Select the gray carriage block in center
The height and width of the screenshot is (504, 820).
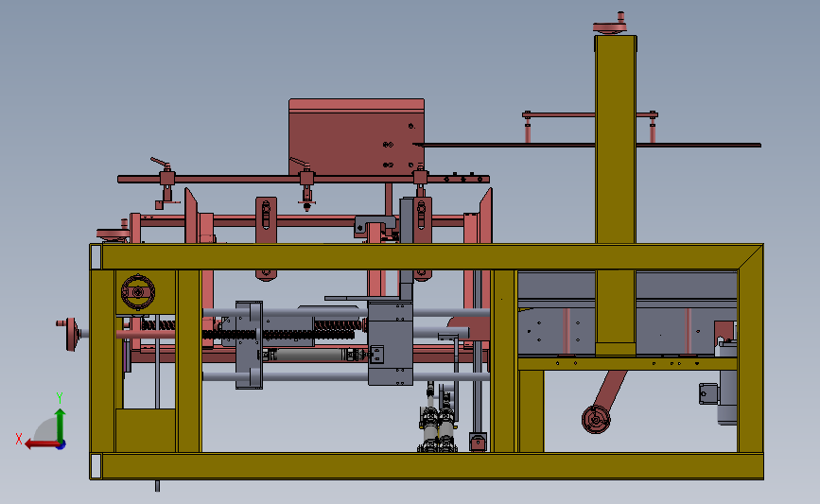391,343
